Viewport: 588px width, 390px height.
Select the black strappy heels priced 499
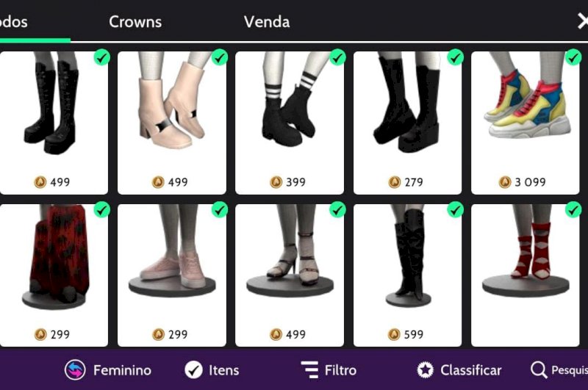(x=290, y=275)
